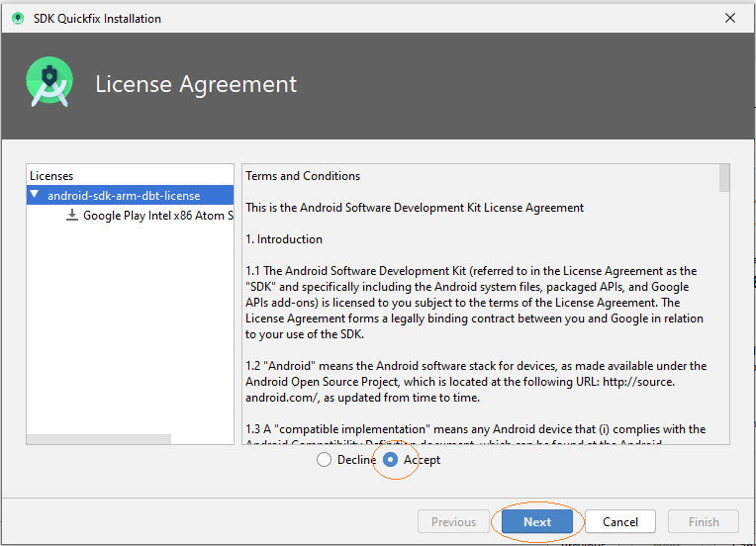Image resolution: width=756 pixels, height=546 pixels.
Task: Click the Licenses list horizontal scrollbar
Action: point(99,439)
